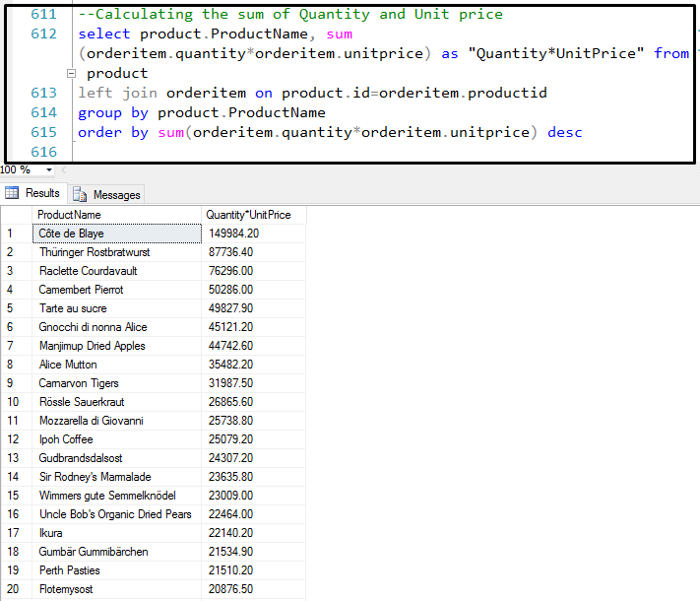Screen dimensions: 700x601
Task: Select the value 31987.50
Action: click(254, 383)
